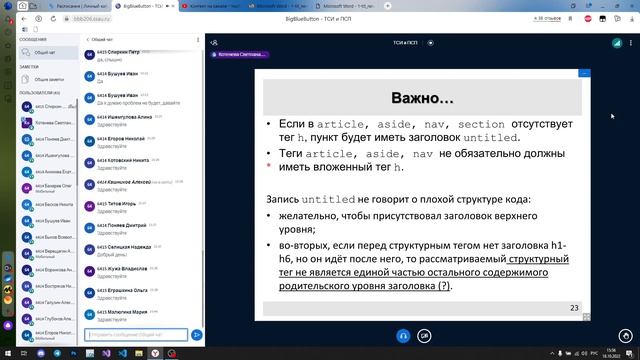Switch to second Microsoft Word browser tab
This screenshot has width=640, height=360.
click(346, 6)
